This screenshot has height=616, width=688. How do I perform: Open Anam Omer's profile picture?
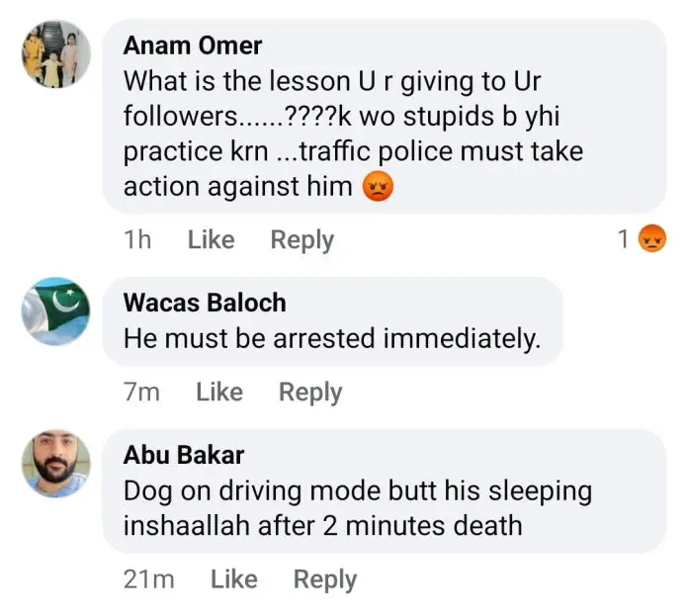coord(56,53)
